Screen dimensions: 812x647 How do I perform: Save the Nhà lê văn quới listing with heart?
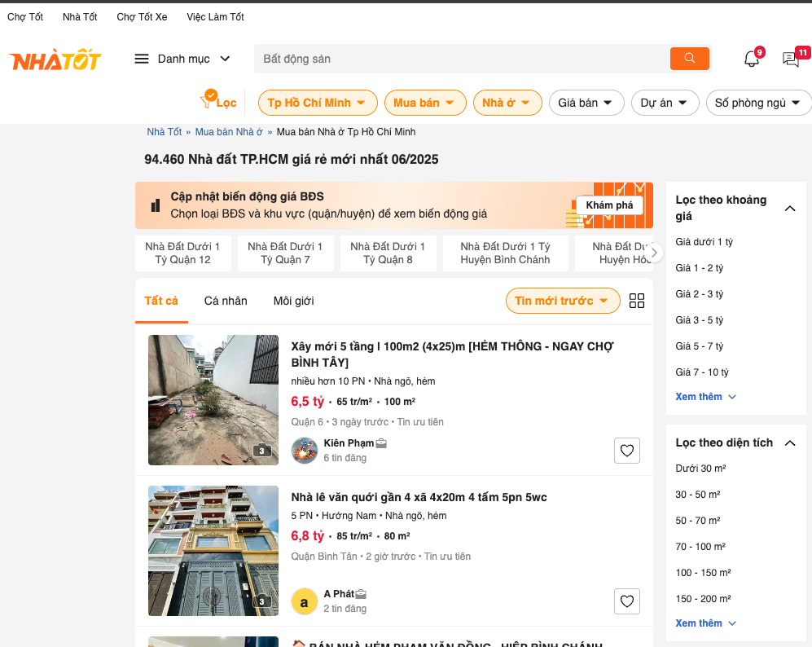[626, 601]
